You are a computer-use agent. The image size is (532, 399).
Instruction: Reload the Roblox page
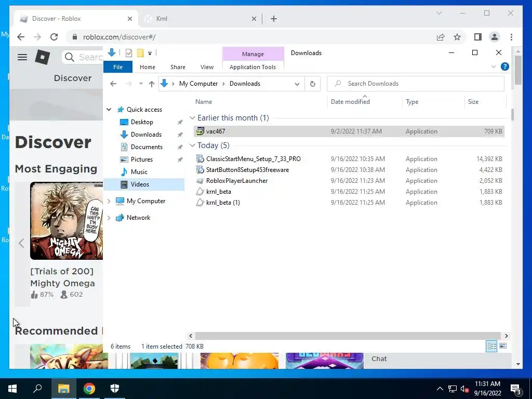(x=54, y=37)
